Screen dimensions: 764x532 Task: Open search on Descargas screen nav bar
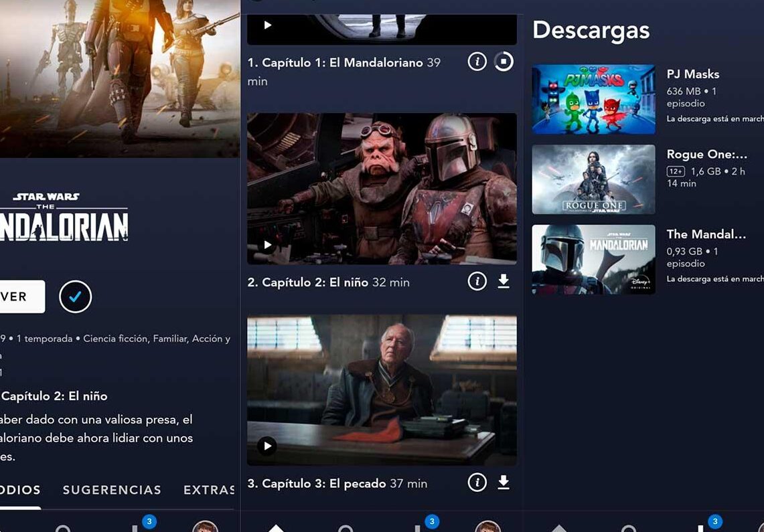click(x=629, y=528)
